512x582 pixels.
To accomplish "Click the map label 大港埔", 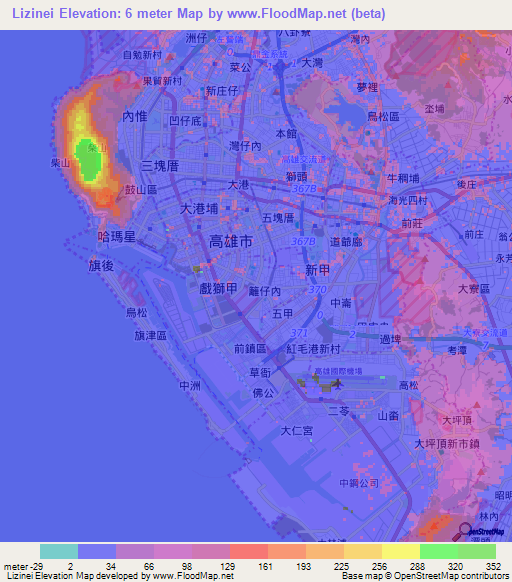I will (199, 209).
